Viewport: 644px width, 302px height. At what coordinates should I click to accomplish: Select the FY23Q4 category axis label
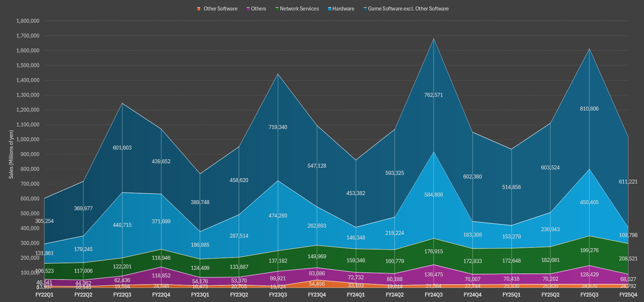(x=317, y=295)
